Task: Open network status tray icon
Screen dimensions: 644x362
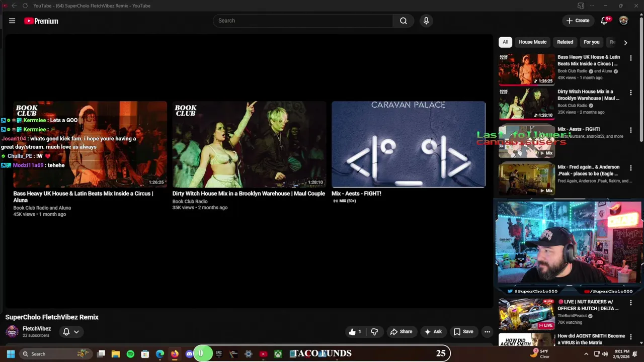Action: point(597,354)
